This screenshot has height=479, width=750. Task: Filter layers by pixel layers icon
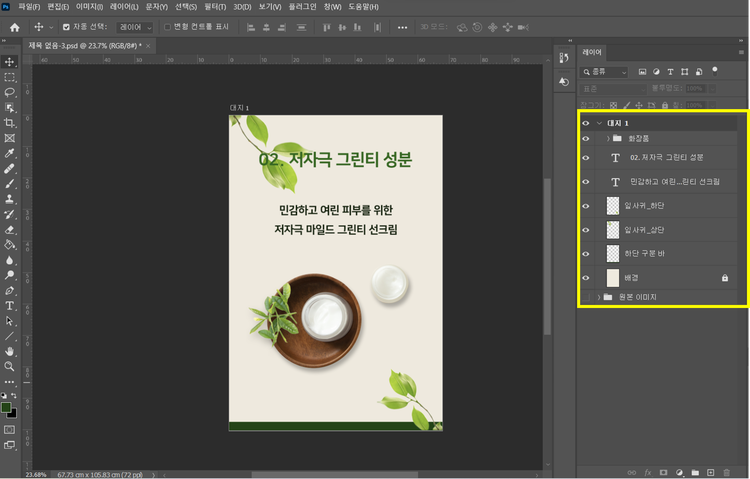pos(642,72)
